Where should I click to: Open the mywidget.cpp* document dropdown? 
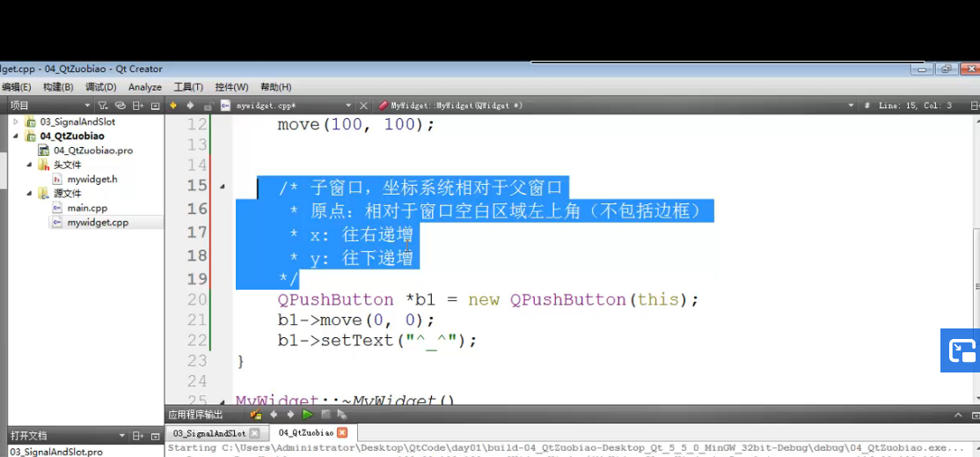coord(348,106)
